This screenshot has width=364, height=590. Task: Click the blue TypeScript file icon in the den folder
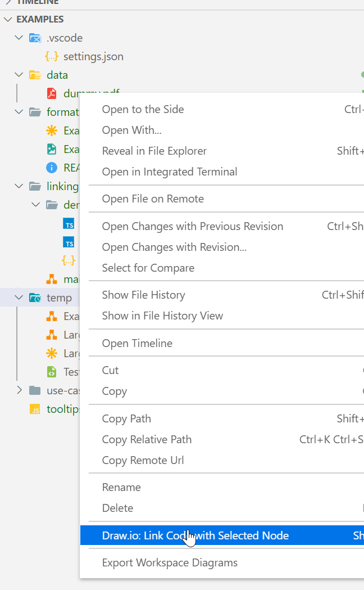(x=69, y=224)
